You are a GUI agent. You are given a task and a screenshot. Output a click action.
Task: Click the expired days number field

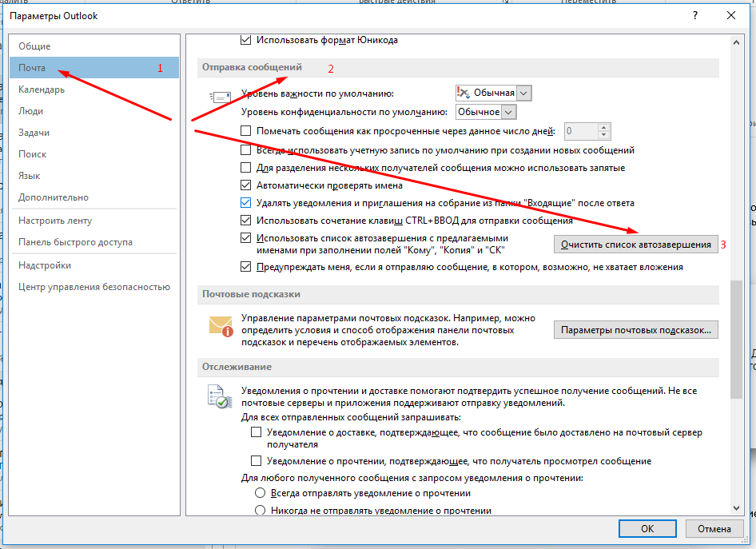(x=582, y=131)
